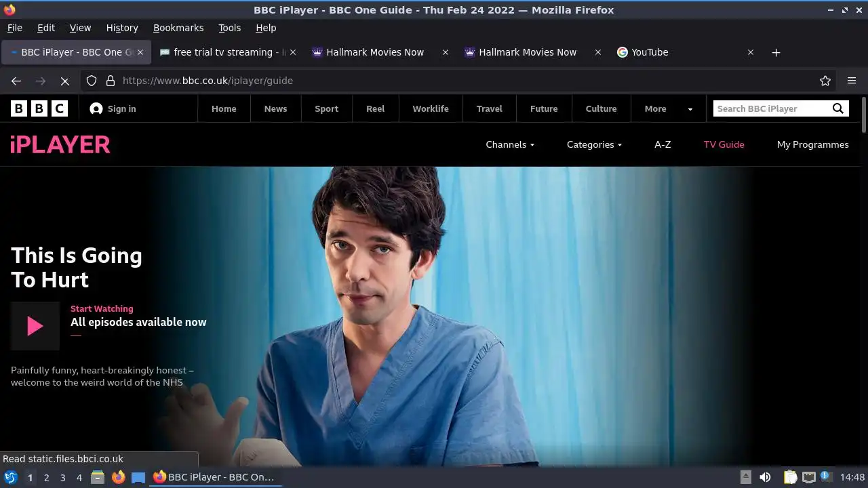Go back using the browser back arrow

coord(16,81)
